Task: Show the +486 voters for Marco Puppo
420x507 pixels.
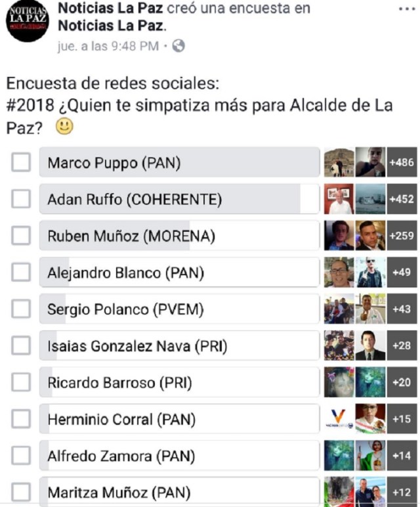Action: coord(401,162)
